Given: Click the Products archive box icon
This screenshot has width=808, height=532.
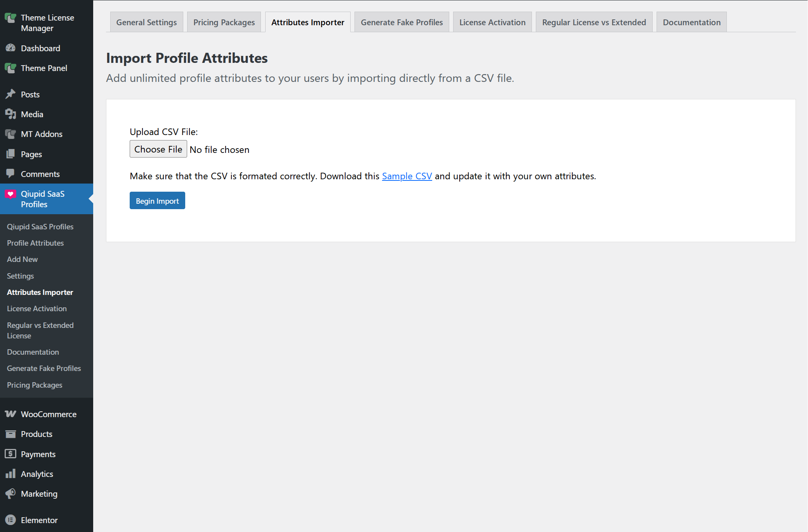Looking at the screenshot, I should [x=10, y=433].
